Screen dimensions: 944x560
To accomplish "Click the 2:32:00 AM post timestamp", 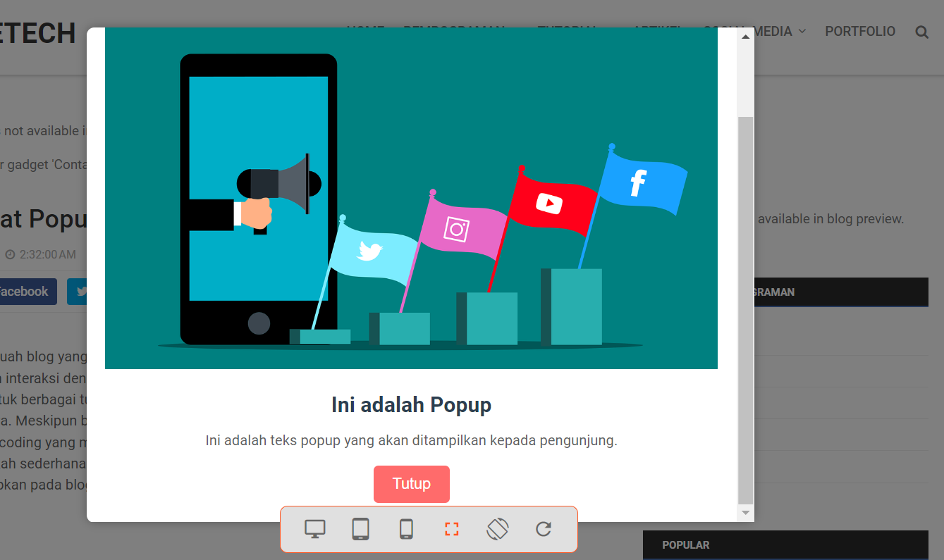I will click(x=47, y=254).
